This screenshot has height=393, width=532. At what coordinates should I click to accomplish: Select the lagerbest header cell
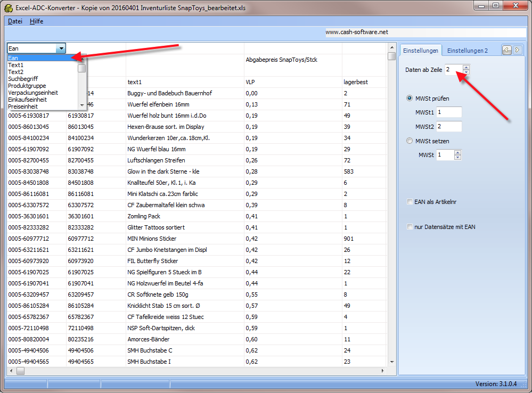pos(364,82)
